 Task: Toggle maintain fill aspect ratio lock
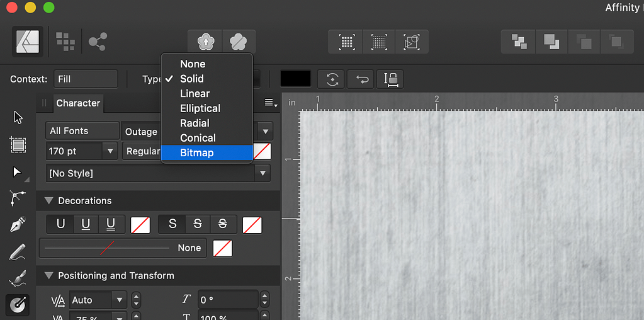pos(390,79)
